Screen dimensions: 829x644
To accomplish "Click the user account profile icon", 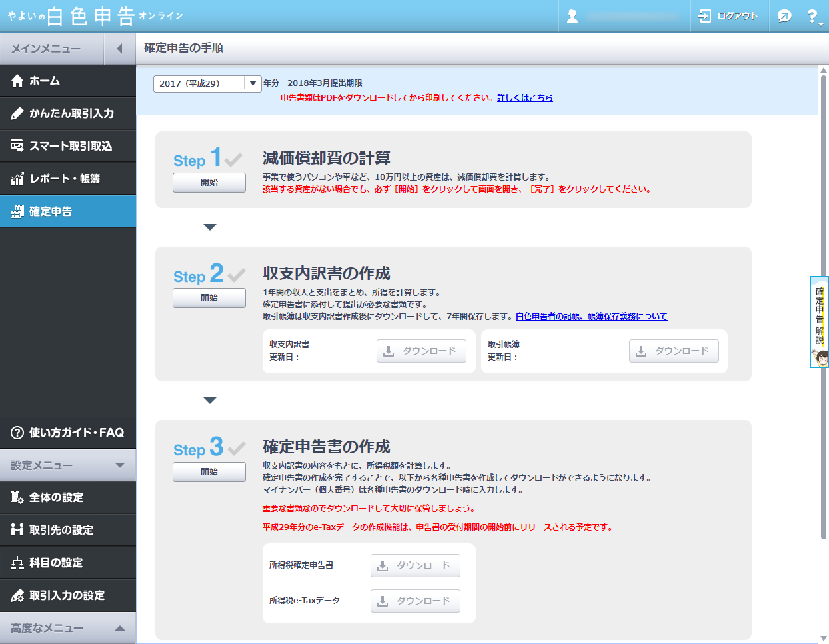I will click(x=572, y=16).
